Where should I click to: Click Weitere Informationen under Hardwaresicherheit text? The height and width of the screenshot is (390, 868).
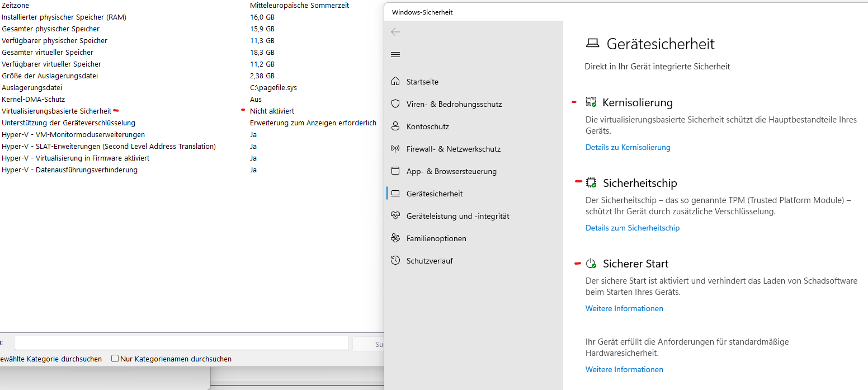coord(624,370)
